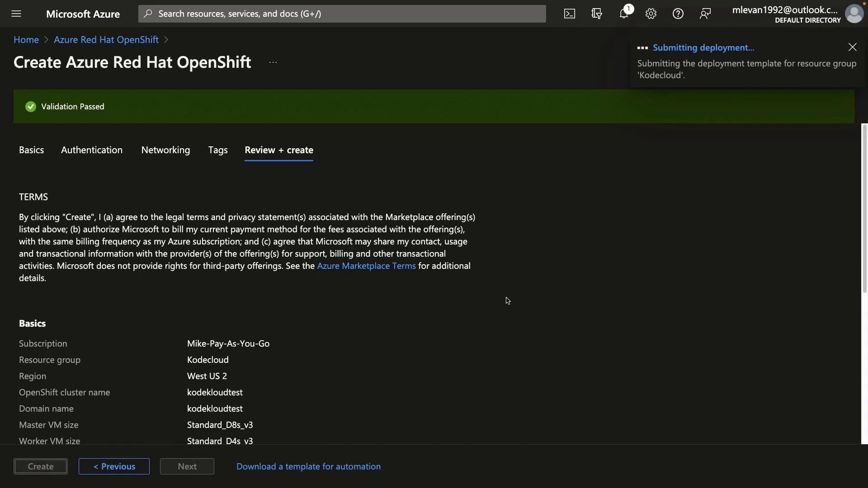
Task: Click the Previous button
Action: (x=114, y=466)
